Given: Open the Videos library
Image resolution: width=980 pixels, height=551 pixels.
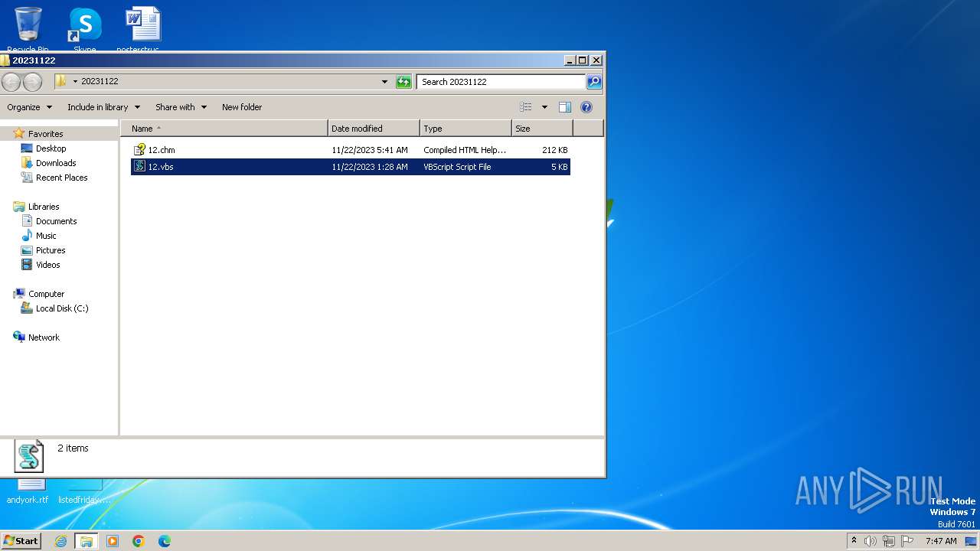Looking at the screenshot, I should point(47,265).
